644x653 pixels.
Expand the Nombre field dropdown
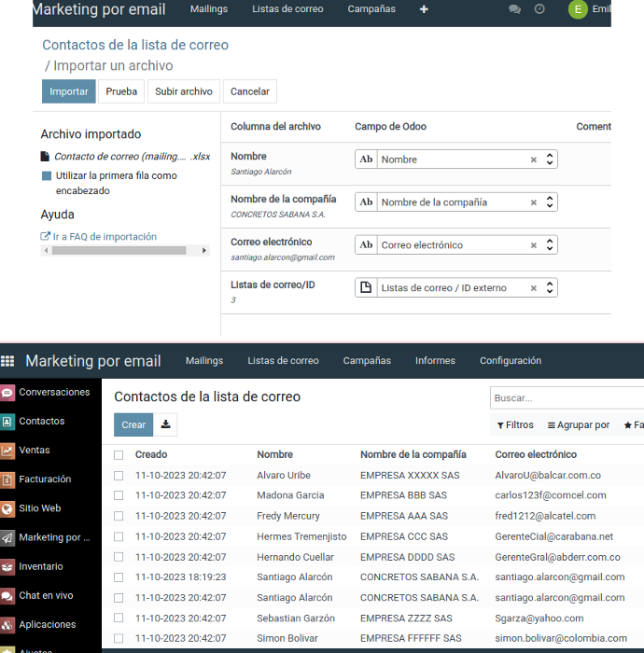point(550,160)
